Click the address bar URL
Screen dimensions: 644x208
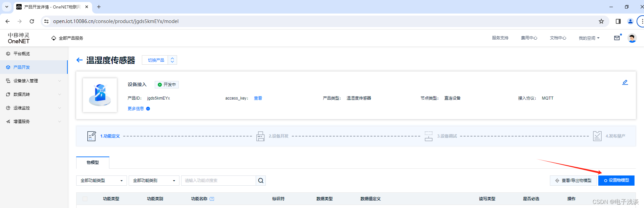click(x=116, y=21)
